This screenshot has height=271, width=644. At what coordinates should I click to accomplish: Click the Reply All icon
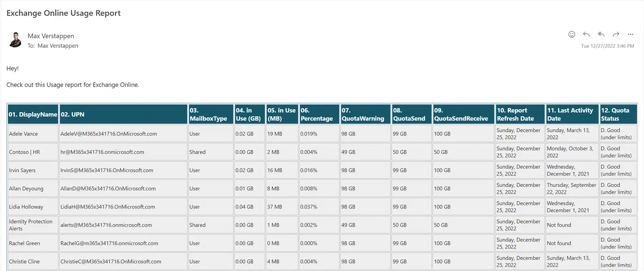tap(601, 35)
